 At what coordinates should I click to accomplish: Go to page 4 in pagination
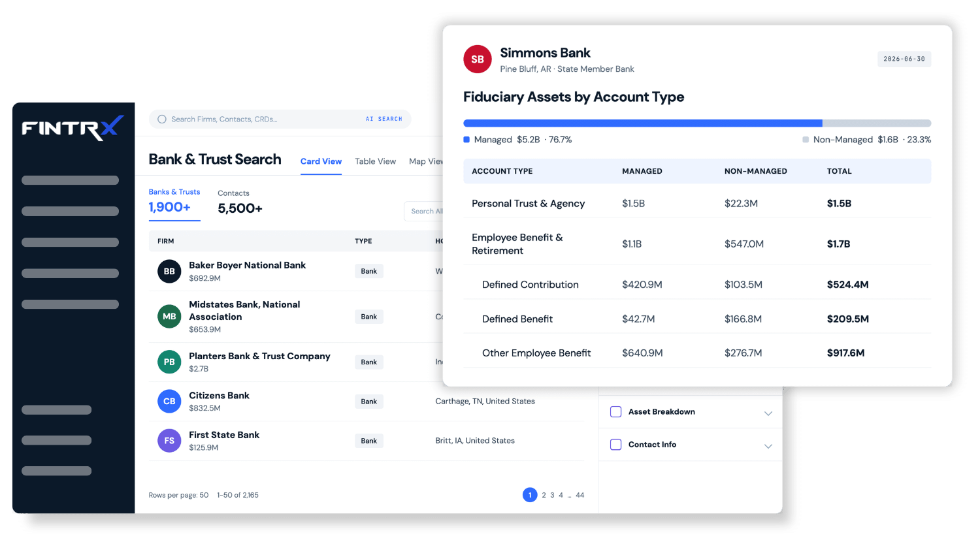pyautogui.click(x=561, y=496)
